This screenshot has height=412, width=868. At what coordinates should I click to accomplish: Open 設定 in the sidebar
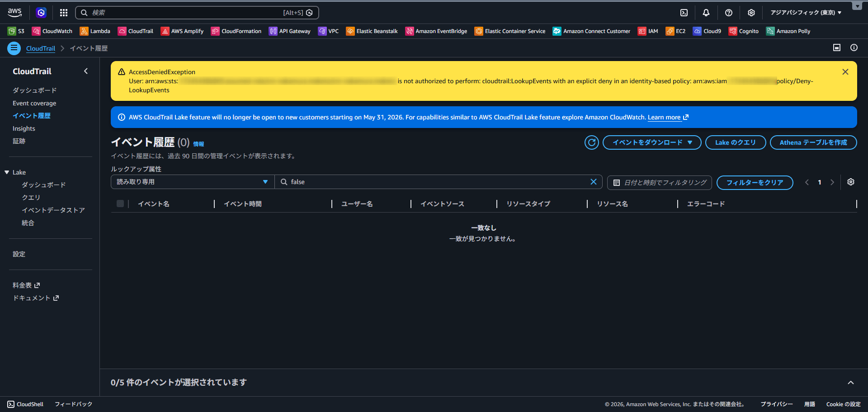(x=19, y=254)
